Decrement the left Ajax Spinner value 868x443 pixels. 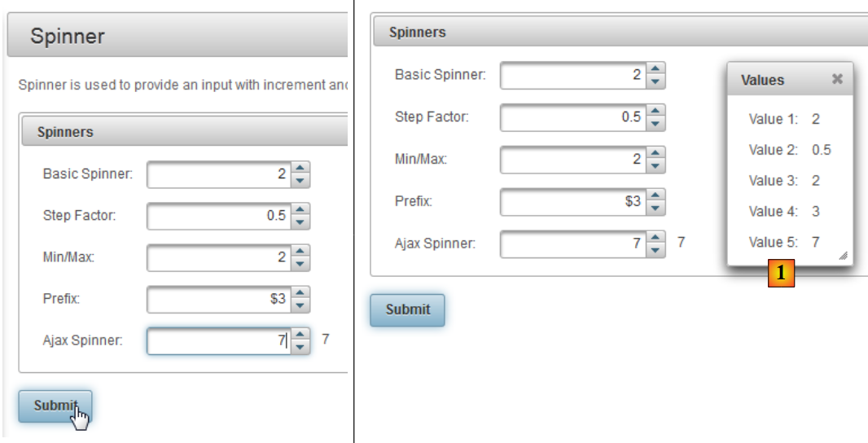coord(300,348)
